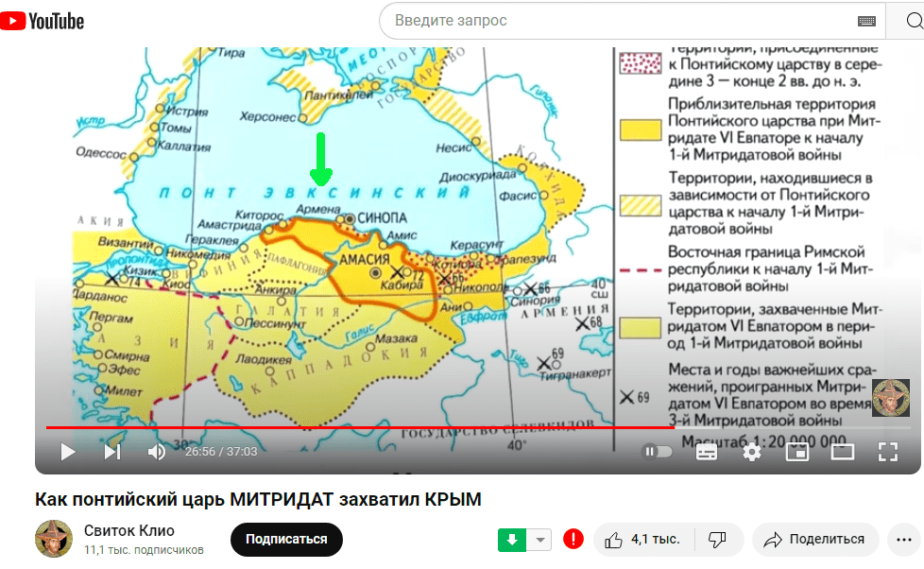Share the video via Поделиться
Viewport: 924px width, 569px height.
coord(814,539)
